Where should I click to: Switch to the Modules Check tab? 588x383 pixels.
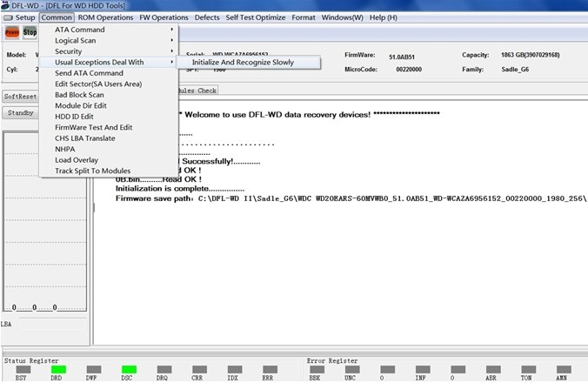pos(198,91)
